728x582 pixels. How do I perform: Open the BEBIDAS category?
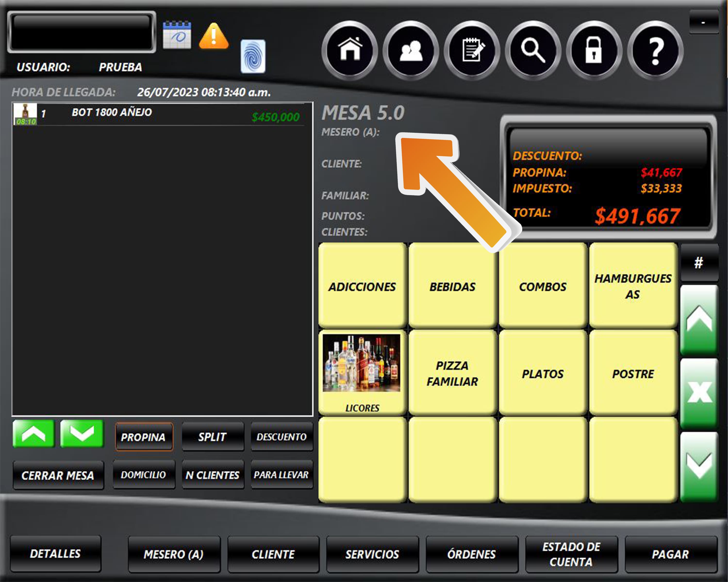(x=453, y=286)
